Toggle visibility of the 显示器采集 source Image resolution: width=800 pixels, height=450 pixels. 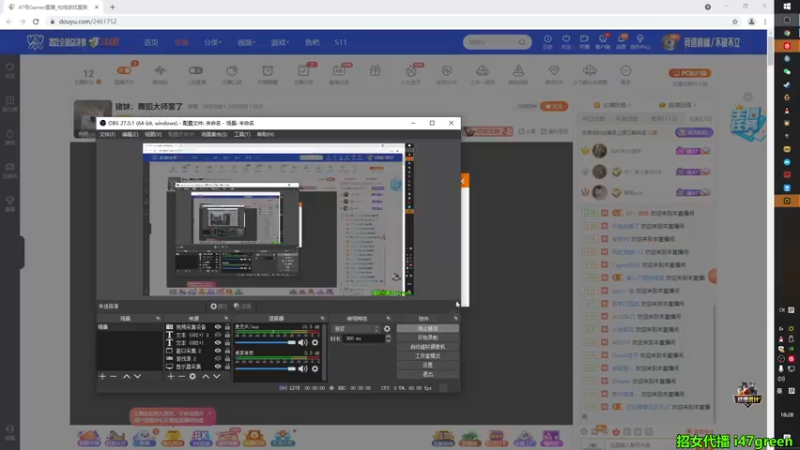pyautogui.click(x=218, y=367)
